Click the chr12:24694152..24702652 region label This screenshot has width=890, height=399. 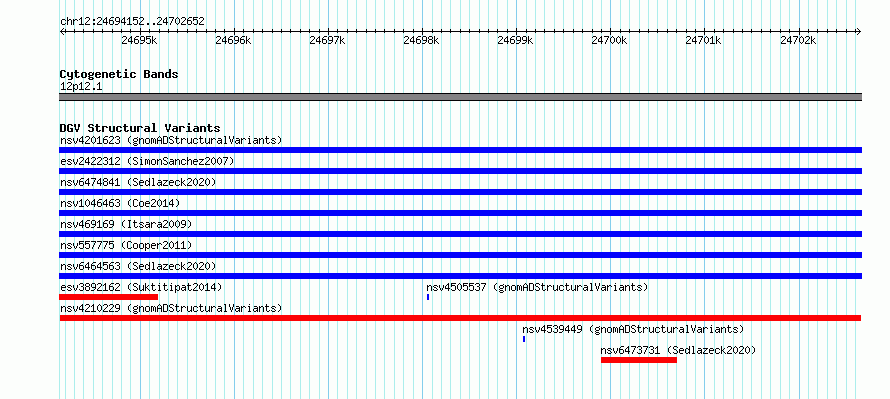tap(132, 22)
